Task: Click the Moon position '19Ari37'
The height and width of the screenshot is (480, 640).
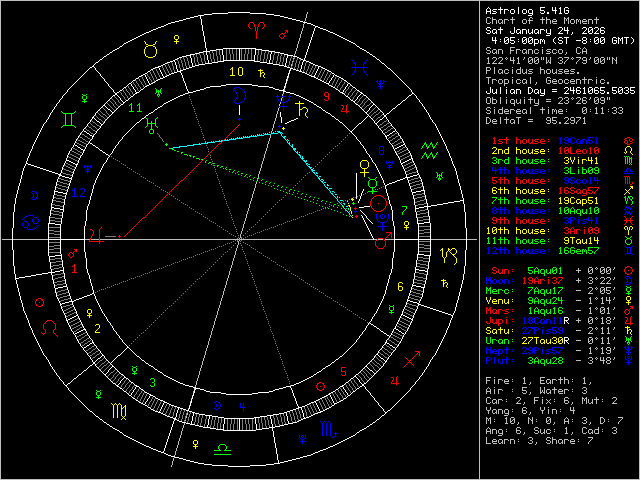Action: point(542,281)
